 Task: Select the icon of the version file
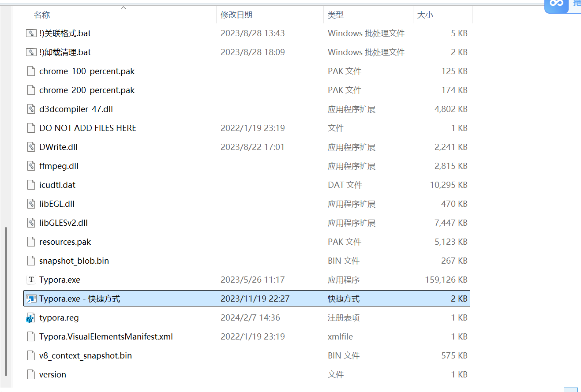31,374
